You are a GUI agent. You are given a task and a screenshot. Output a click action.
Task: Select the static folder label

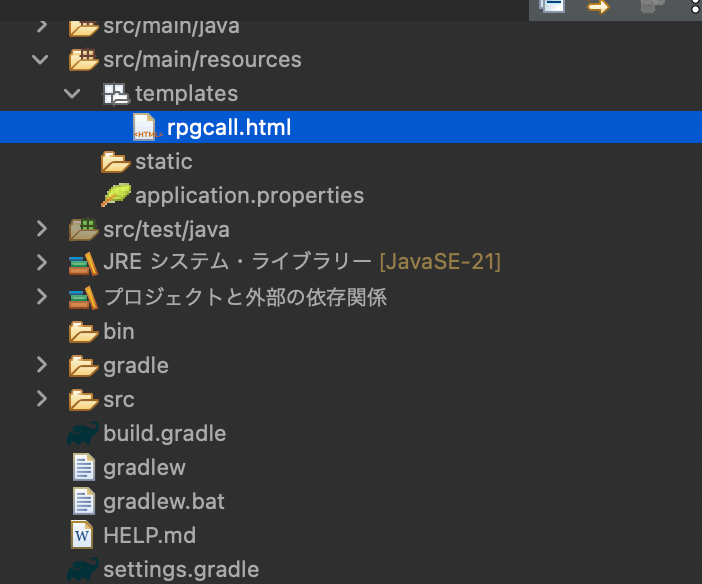(x=164, y=162)
